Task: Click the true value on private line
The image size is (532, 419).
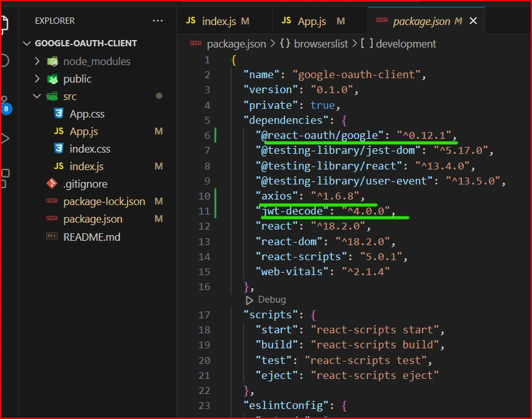Action: tap(322, 105)
